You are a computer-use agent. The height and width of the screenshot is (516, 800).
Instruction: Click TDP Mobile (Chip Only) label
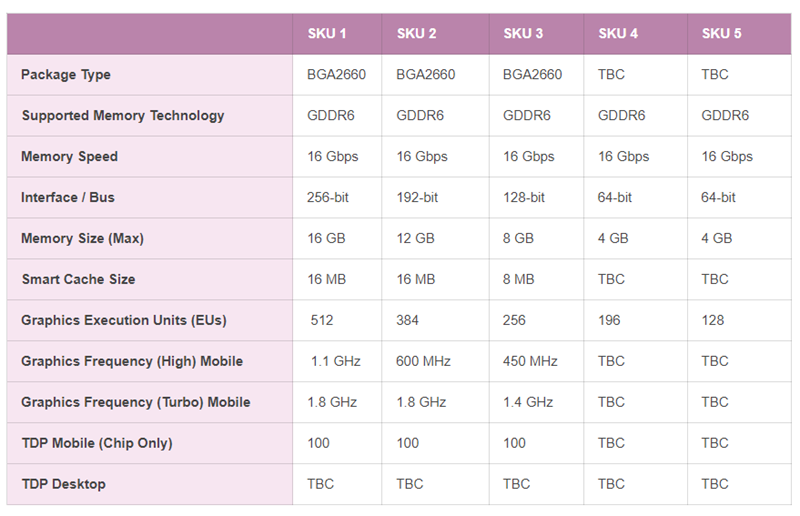tap(97, 443)
